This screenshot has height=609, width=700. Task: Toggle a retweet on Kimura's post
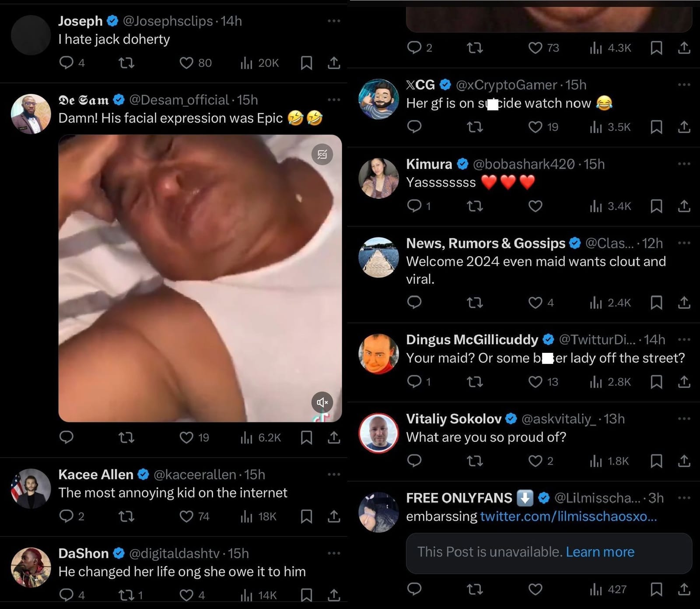pos(476,206)
